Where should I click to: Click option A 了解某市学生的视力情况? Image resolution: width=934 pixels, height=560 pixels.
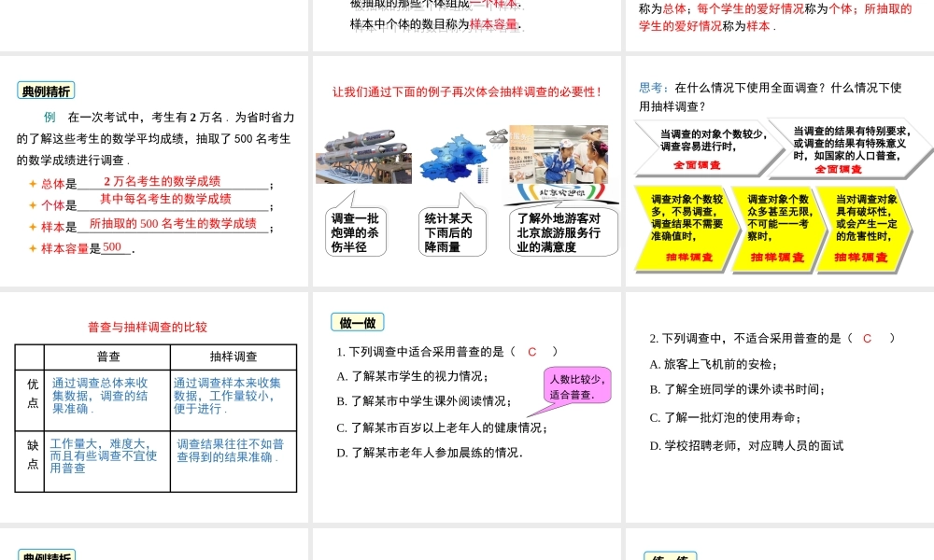[x=412, y=376]
